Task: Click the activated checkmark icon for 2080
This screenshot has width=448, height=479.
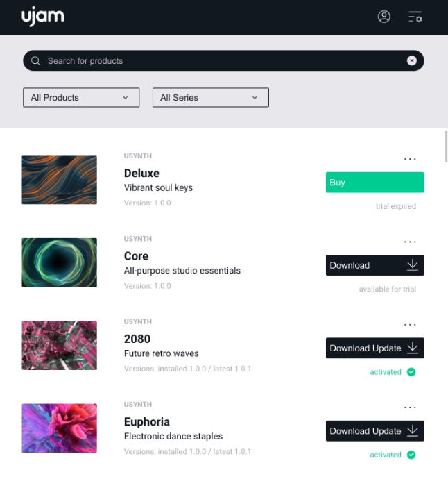Action: 411,372
